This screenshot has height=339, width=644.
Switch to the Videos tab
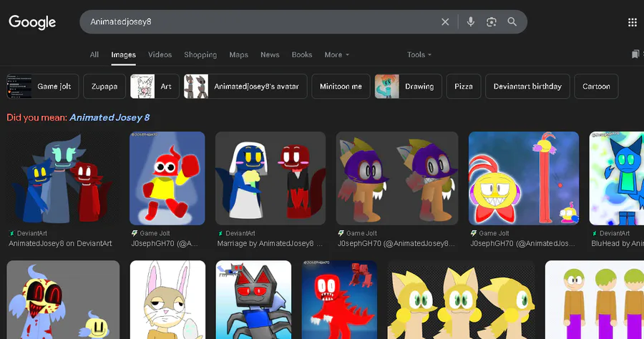coord(160,54)
